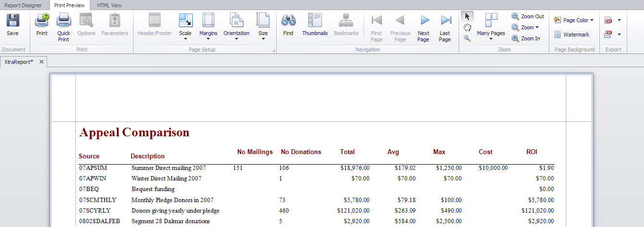Open the Scale dropdown
The width and height of the screenshot is (644, 227).
point(185,27)
